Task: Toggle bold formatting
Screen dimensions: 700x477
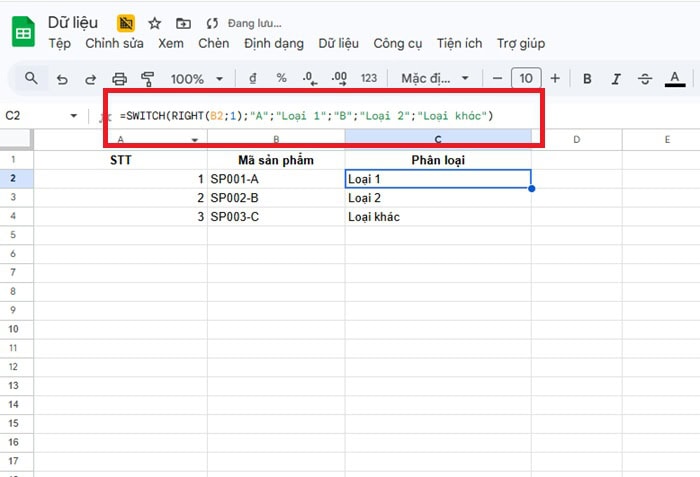Action: coord(587,78)
